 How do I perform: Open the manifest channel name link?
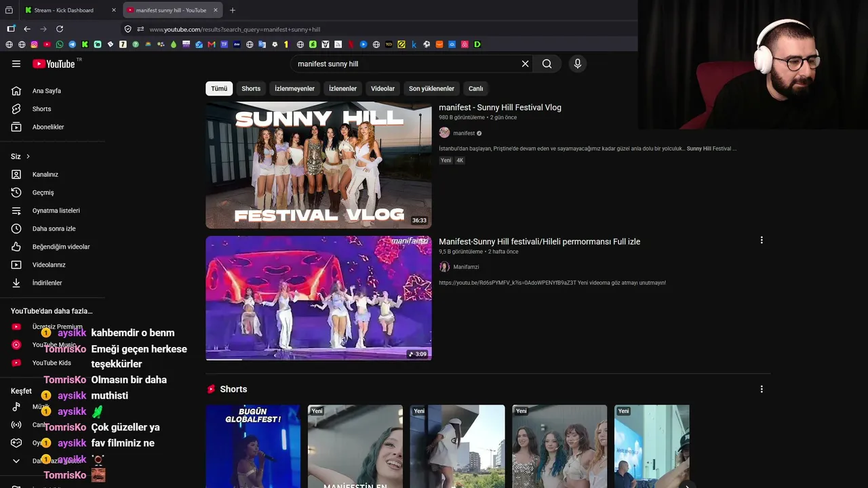464,133
